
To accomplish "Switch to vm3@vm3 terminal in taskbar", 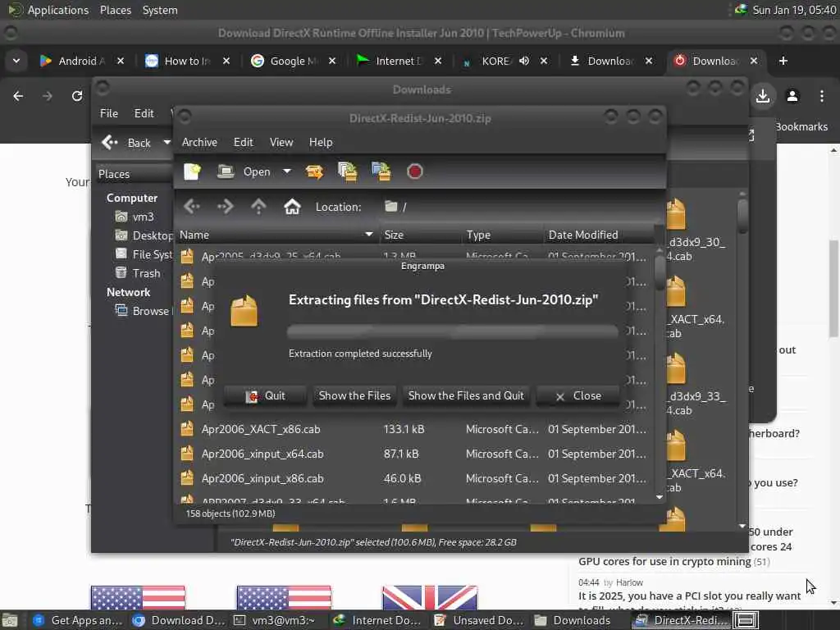I will [276, 620].
